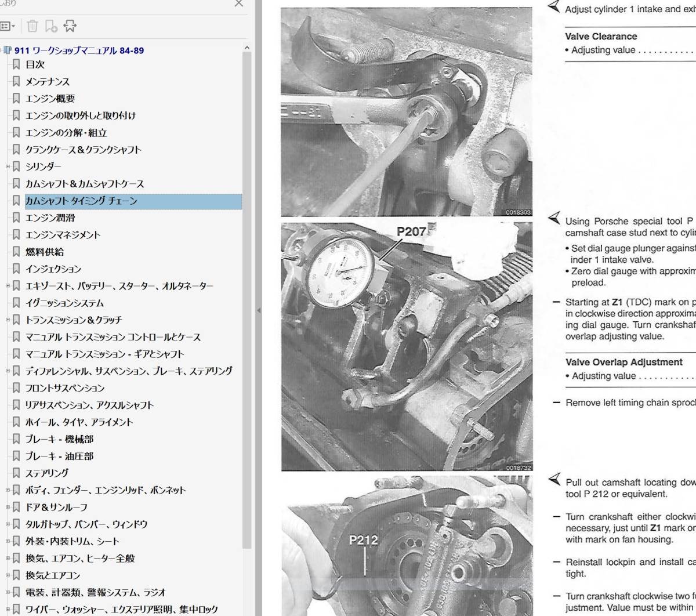696x616 pixels.
Task: Close the bookmarks panel with the X
Action: point(238,3)
